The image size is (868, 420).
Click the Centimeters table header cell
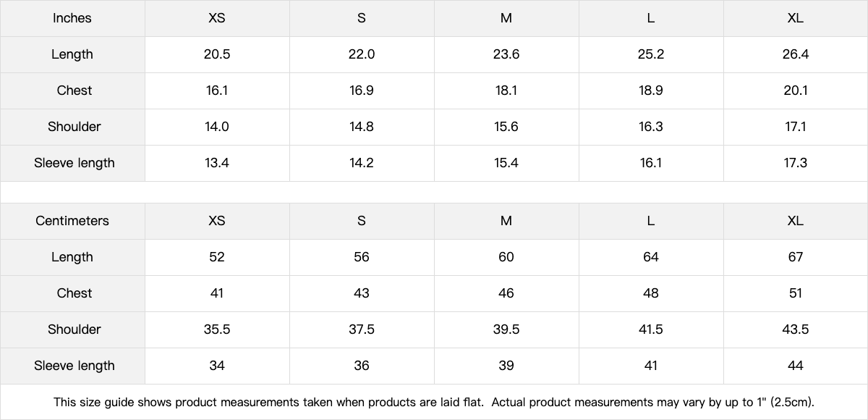pos(72,221)
